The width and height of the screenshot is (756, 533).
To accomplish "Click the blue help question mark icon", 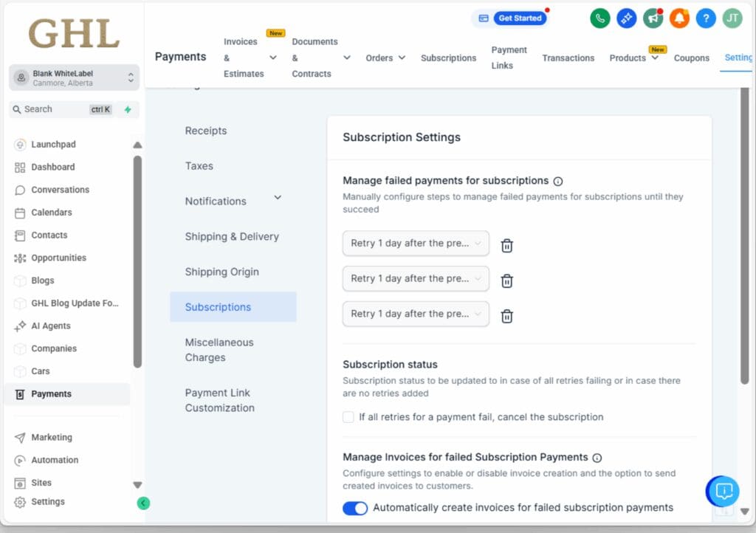I will point(706,18).
